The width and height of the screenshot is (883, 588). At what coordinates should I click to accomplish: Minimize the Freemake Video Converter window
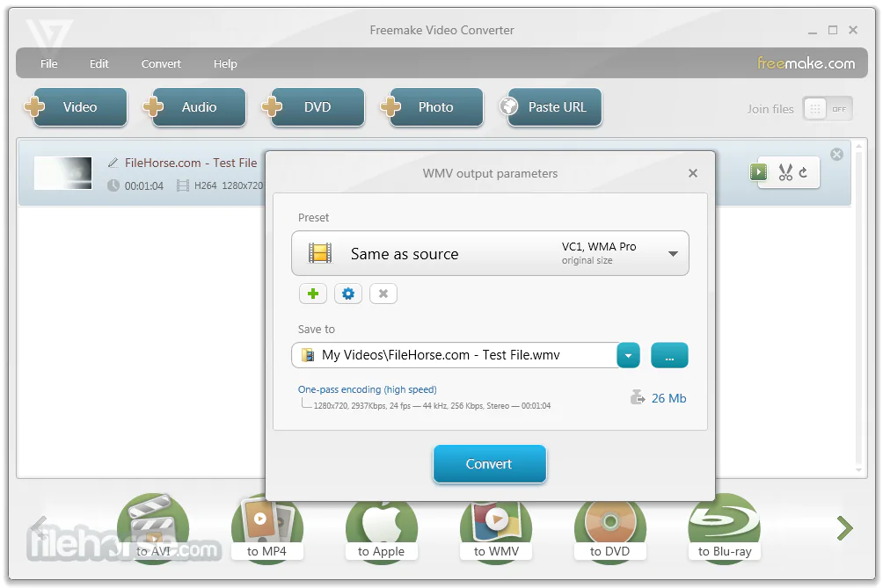click(812, 31)
